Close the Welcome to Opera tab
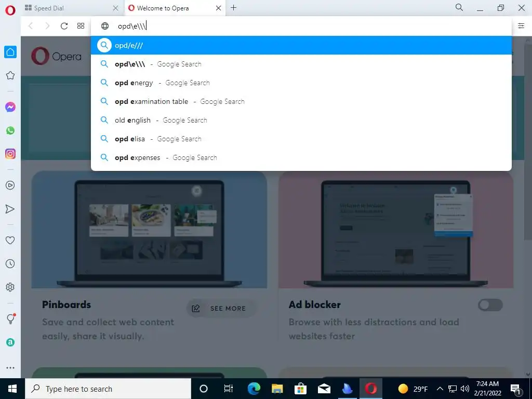532x399 pixels. (219, 8)
